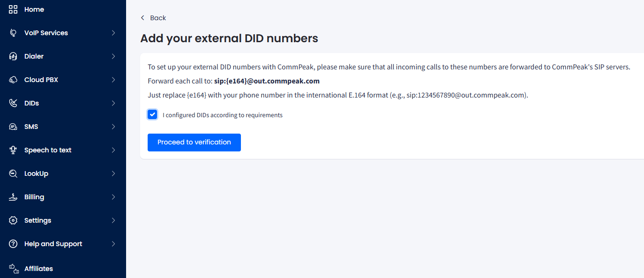The width and height of the screenshot is (644, 278).
Task: Click the Cloud PBX cloud icon
Action: point(13,80)
